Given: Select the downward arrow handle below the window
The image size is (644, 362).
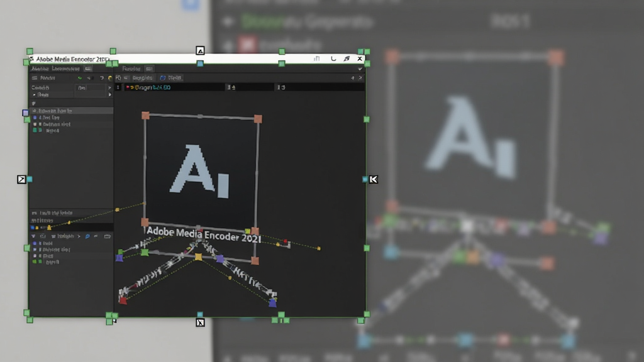Looking at the screenshot, I should [x=200, y=322].
